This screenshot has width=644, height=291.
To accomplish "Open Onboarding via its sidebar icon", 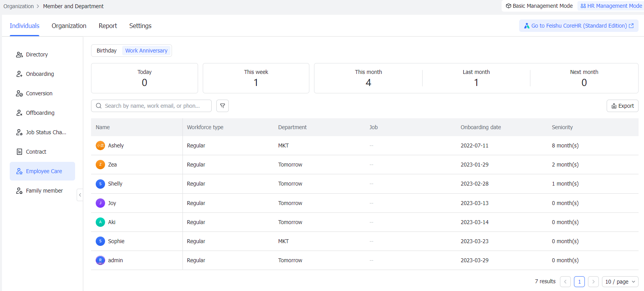I will pos(19,74).
